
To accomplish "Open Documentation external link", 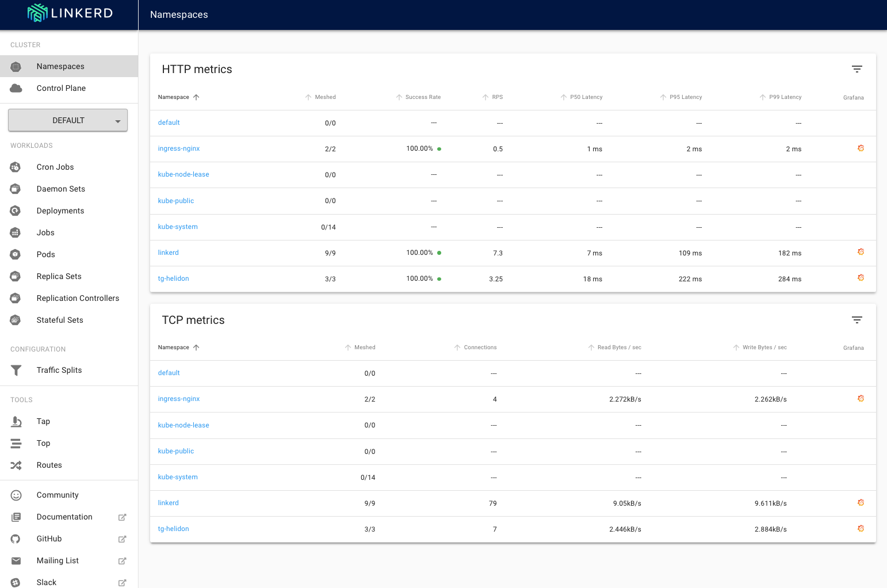I will (69, 517).
